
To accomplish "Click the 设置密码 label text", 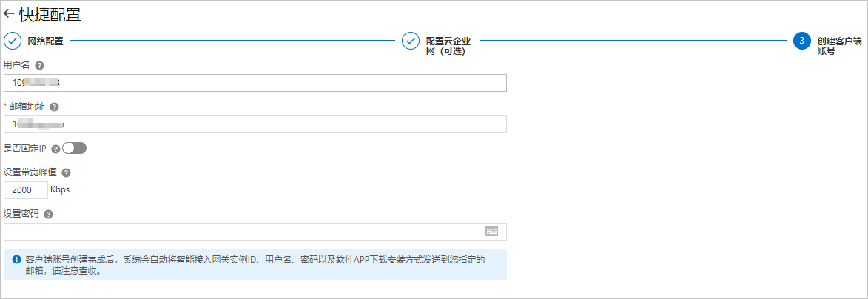I will (x=21, y=215).
